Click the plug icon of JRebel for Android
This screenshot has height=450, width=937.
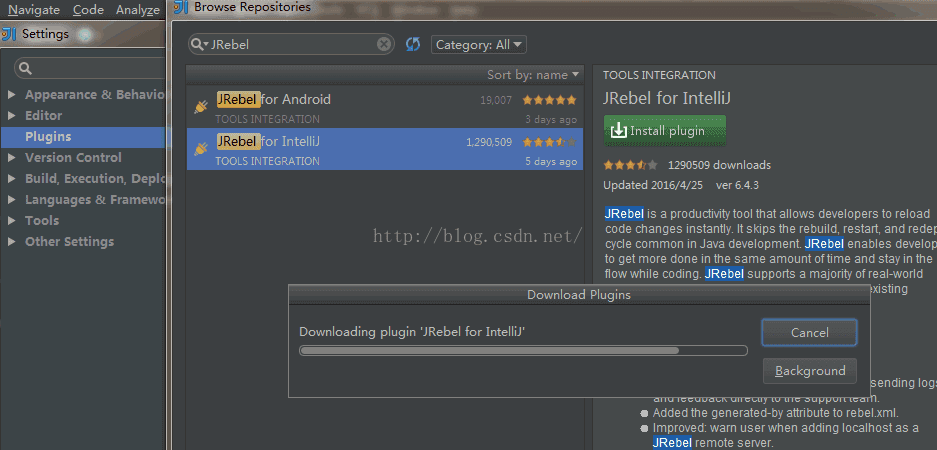[x=201, y=107]
